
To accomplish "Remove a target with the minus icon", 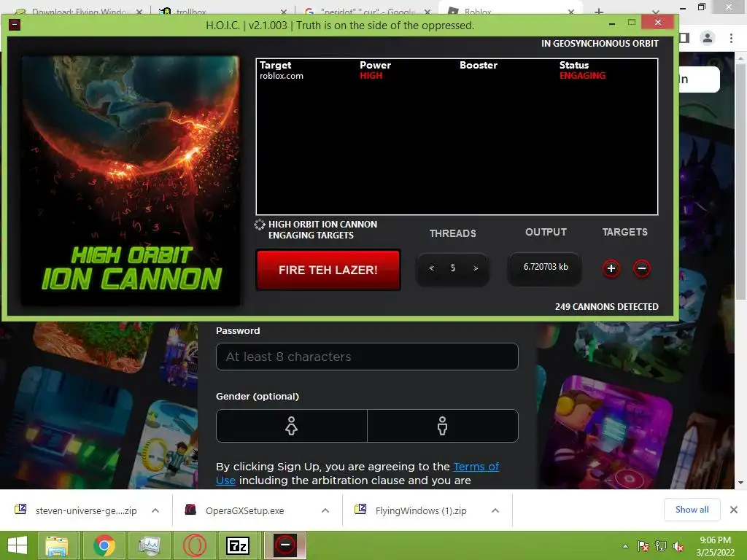I will [x=642, y=268].
